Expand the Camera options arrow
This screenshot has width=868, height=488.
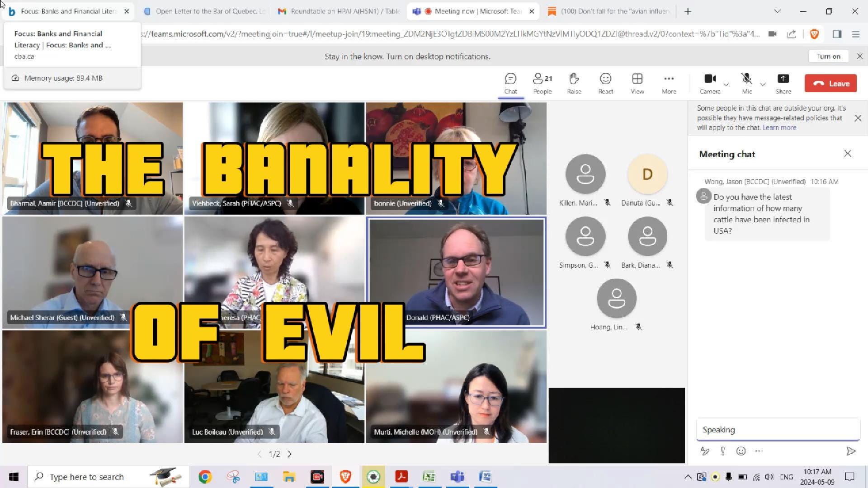[x=726, y=84]
